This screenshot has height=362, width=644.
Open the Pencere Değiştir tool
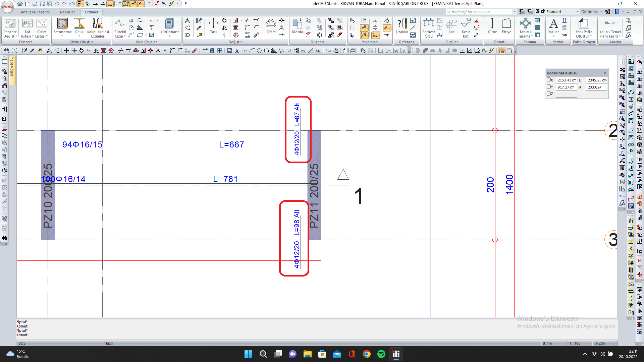pos(10,28)
